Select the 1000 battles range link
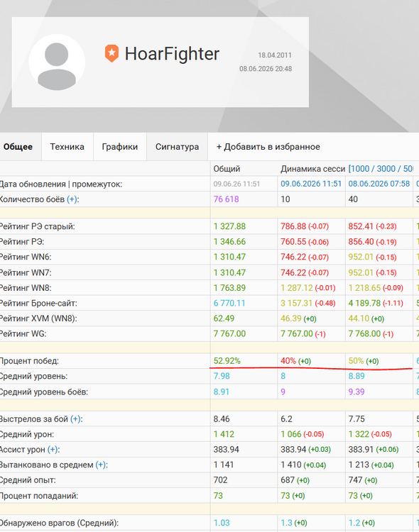Screen dimensions: 419x532 [x=360, y=169]
